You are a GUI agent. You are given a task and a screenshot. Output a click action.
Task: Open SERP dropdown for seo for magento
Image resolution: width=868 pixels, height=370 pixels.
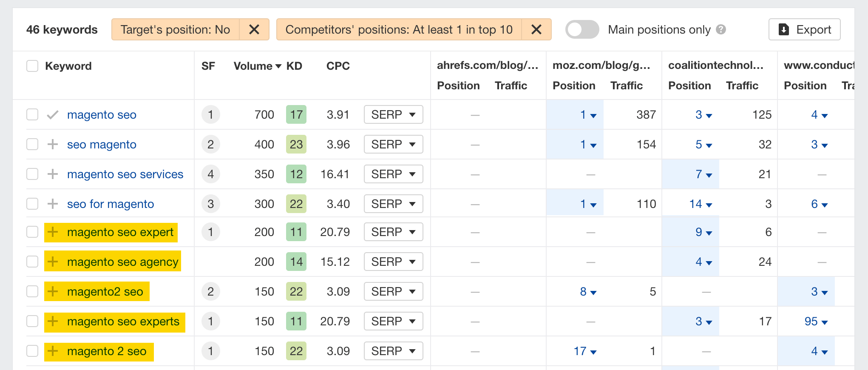[x=393, y=204]
